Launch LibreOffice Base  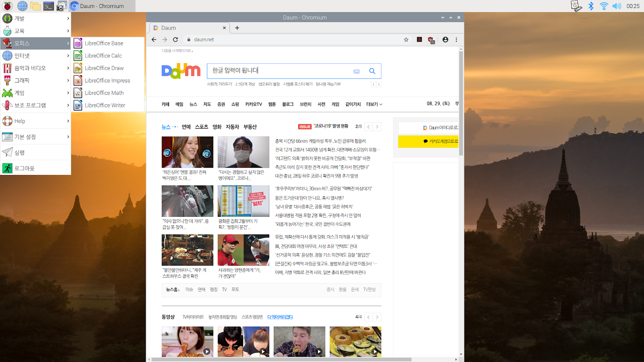coord(108,43)
